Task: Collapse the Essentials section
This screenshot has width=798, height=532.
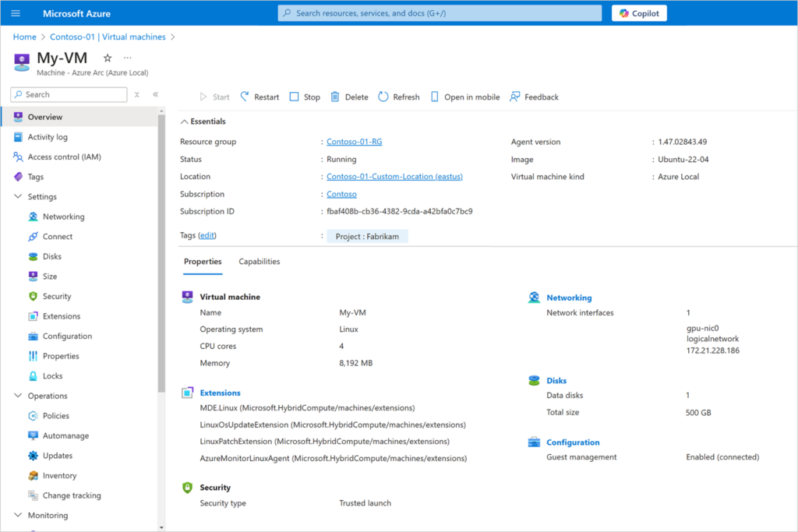Action: click(x=203, y=121)
